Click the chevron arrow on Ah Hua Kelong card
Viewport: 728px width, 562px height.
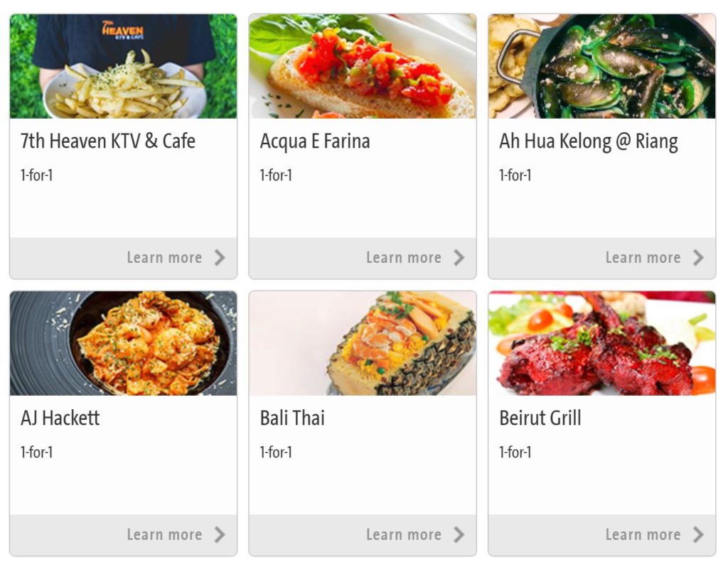[698, 258]
